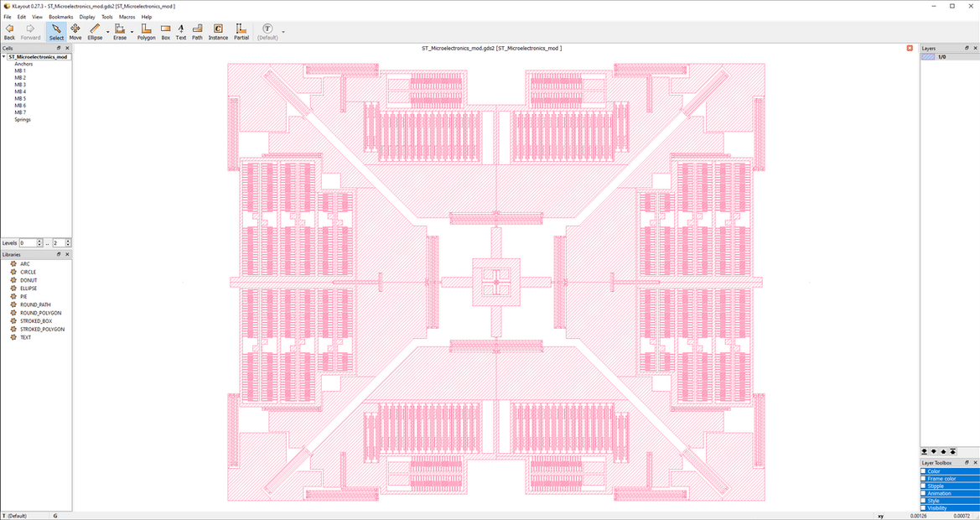This screenshot has width=980, height=520.
Task: Select the MB 1 cell
Action: 20,70
